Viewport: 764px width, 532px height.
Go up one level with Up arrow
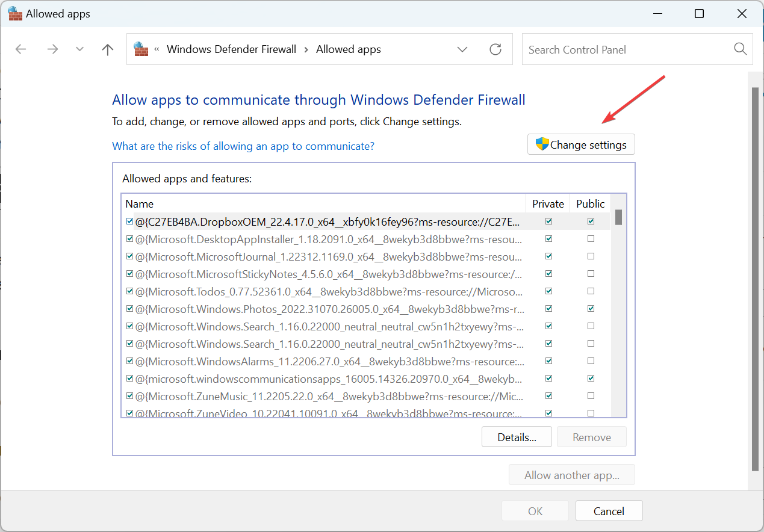click(108, 49)
